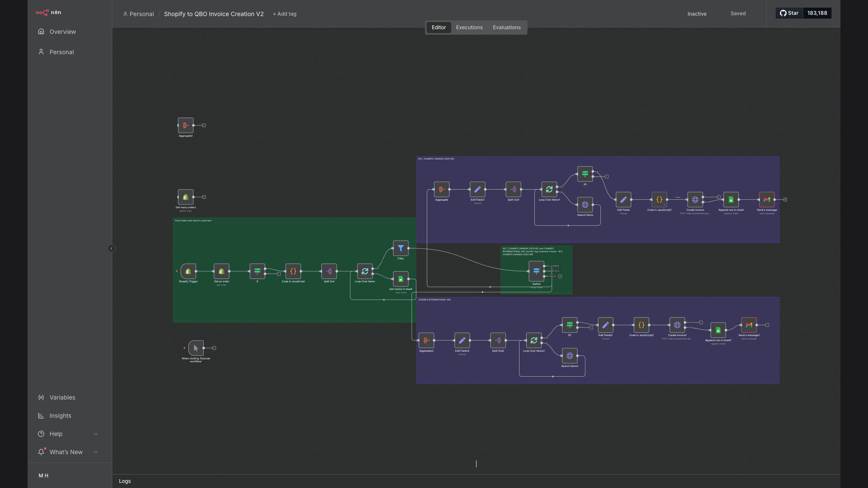Select the Paid Orders and search customers title
The height and width of the screenshot is (488, 868).
(x=193, y=221)
